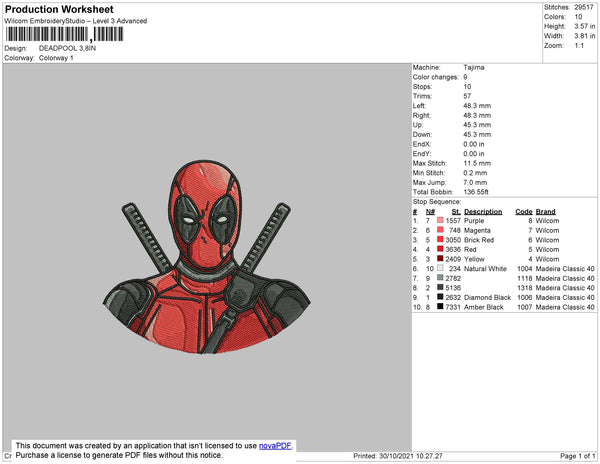Select the Brick Red 3050 color swatch
The image size is (600, 464).
point(440,239)
